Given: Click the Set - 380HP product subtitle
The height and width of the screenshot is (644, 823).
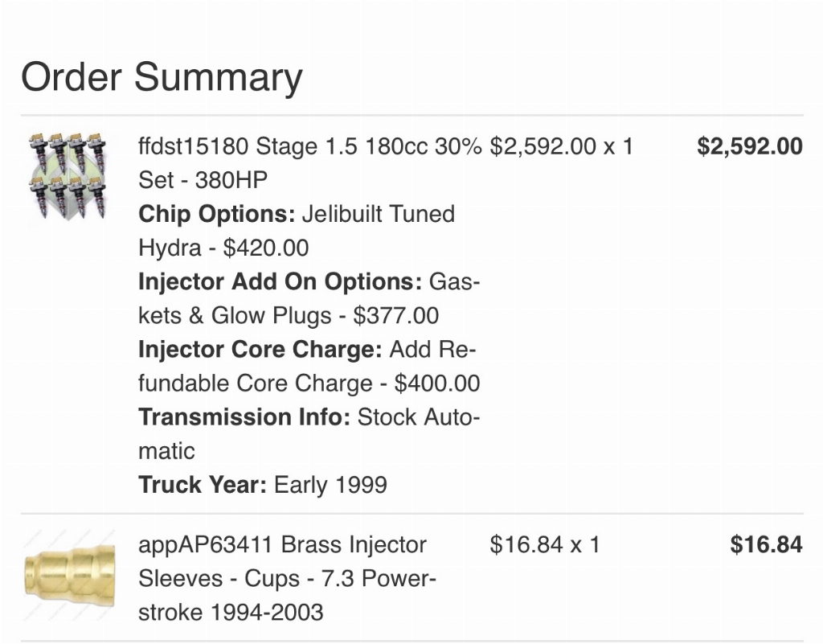Looking at the screenshot, I should (203, 180).
